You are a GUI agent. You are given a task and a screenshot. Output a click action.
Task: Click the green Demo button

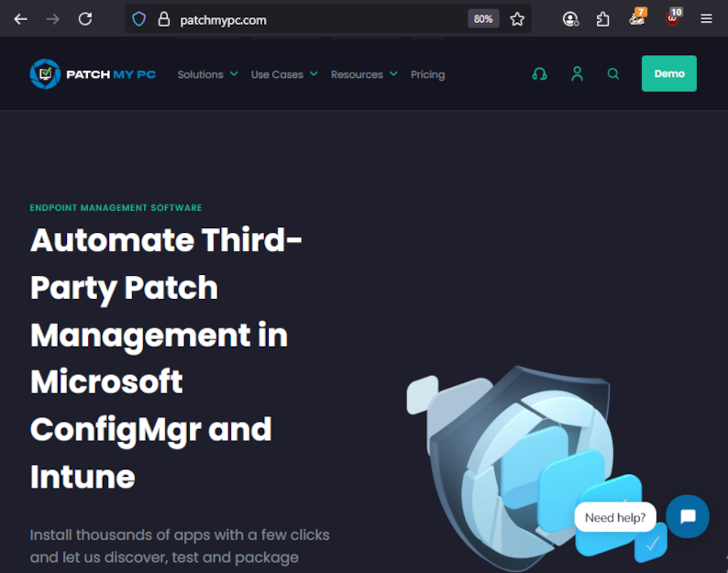669,73
